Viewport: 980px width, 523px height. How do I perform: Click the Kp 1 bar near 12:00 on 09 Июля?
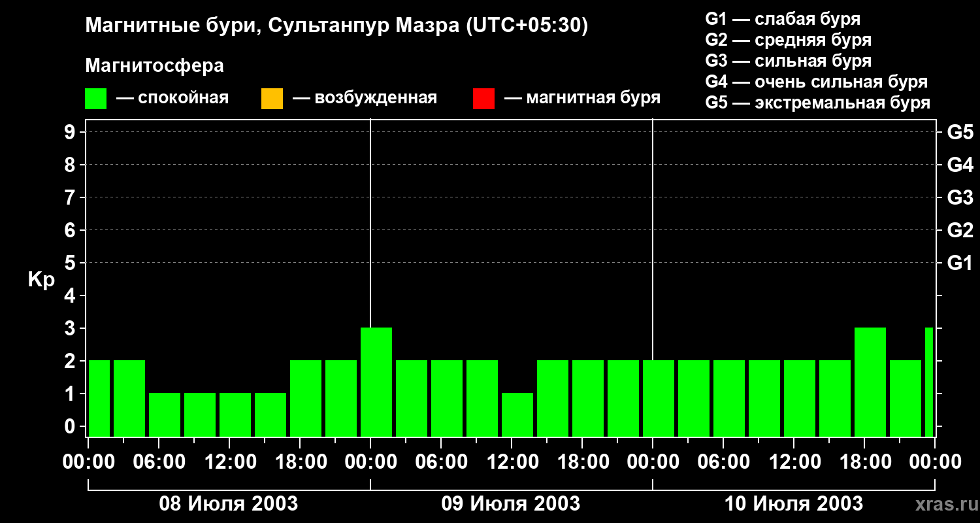pyautogui.click(x=517, y=414)
